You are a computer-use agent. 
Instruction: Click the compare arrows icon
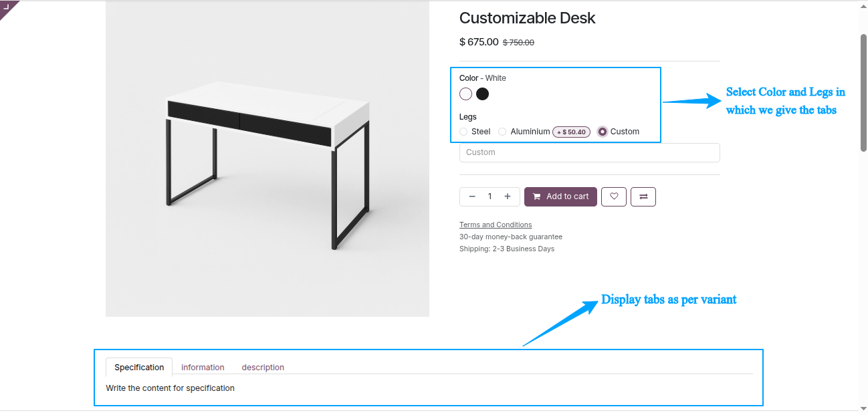click(x=643, y=196)
